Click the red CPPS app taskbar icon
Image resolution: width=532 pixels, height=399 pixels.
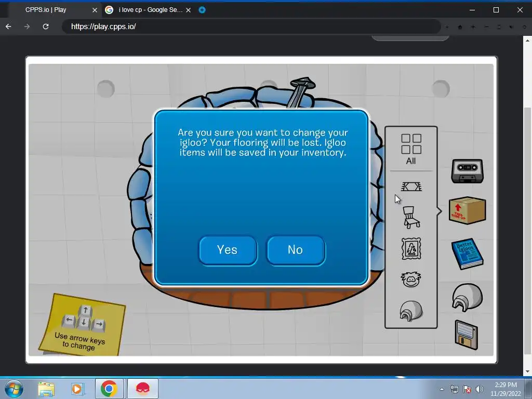coord(143,389)
